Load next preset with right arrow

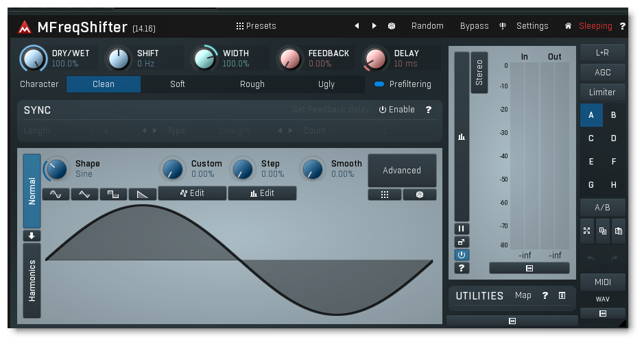374,26
